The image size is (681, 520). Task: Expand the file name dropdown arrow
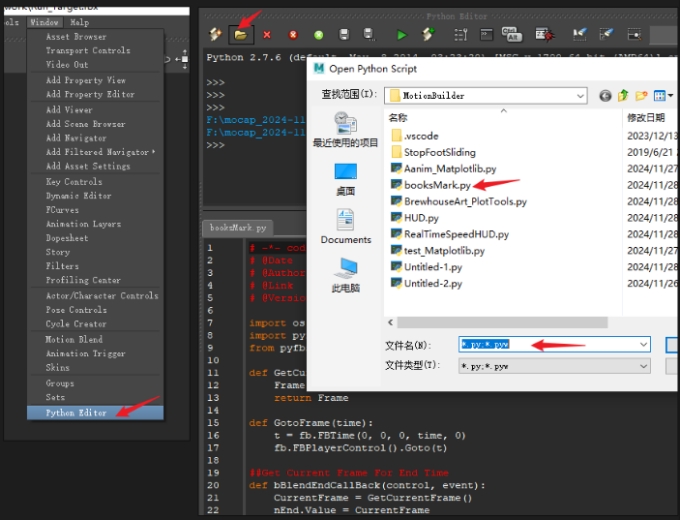click(643, 344)
